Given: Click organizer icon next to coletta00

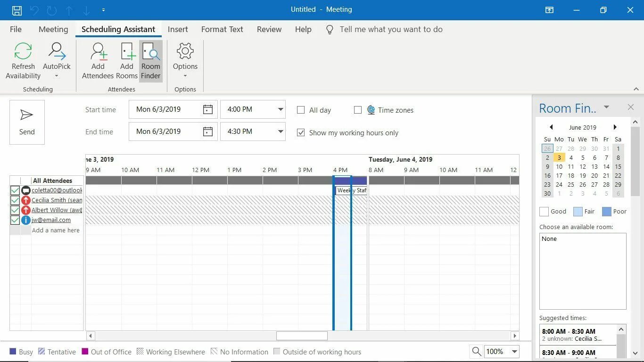Looking at the screenshot, I should [26, 190].
